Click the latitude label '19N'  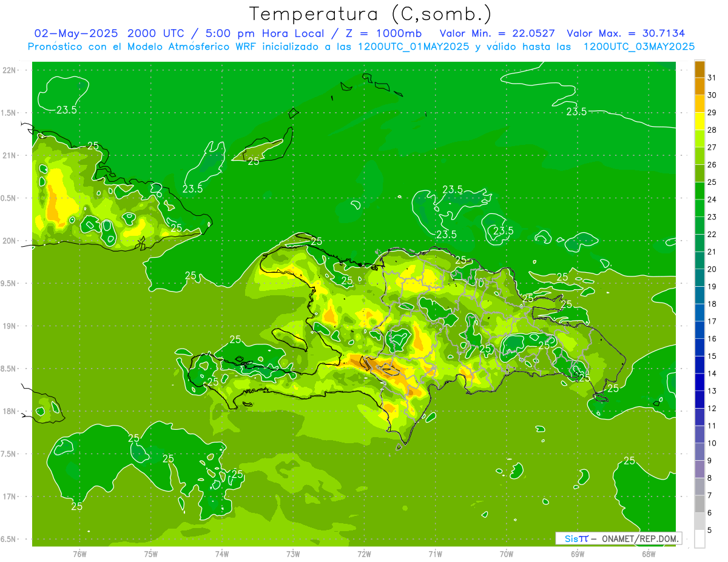10,326
